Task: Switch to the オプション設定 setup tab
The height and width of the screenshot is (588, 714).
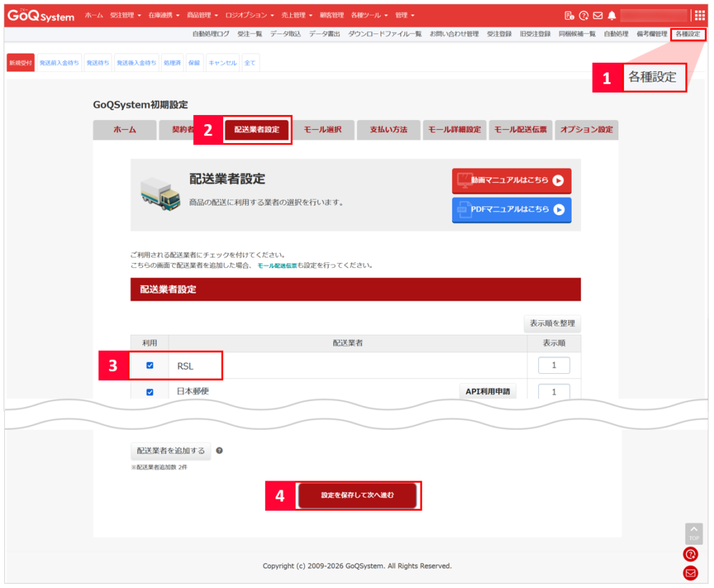Action: tap(586, 130)
